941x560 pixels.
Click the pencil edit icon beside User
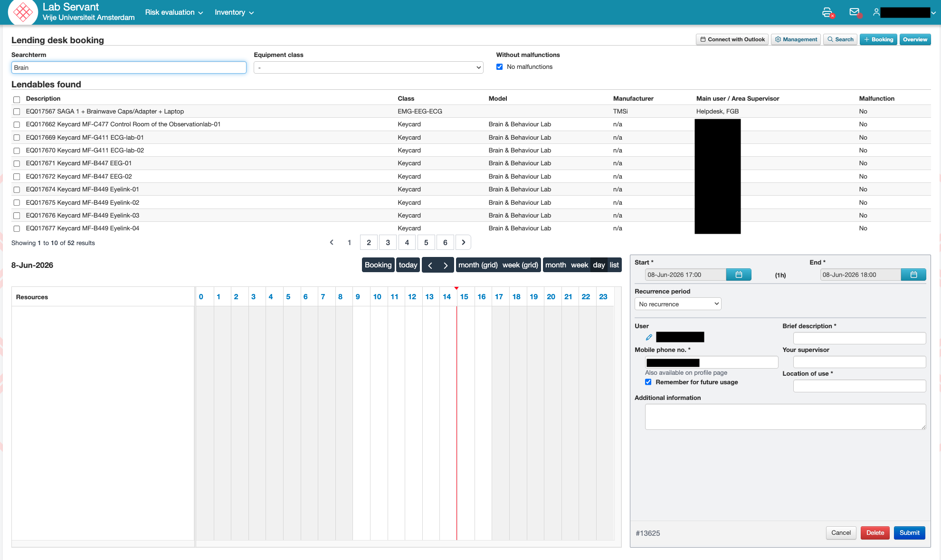tap(649, 337)
